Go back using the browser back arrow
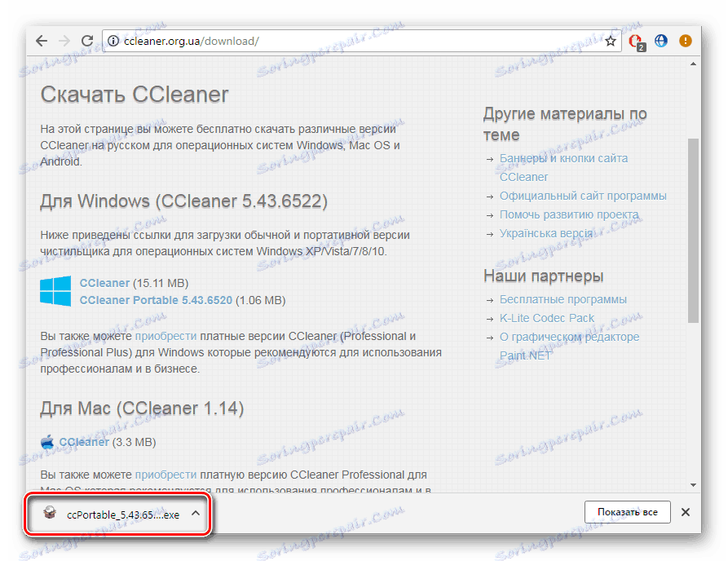 point(42,42)
